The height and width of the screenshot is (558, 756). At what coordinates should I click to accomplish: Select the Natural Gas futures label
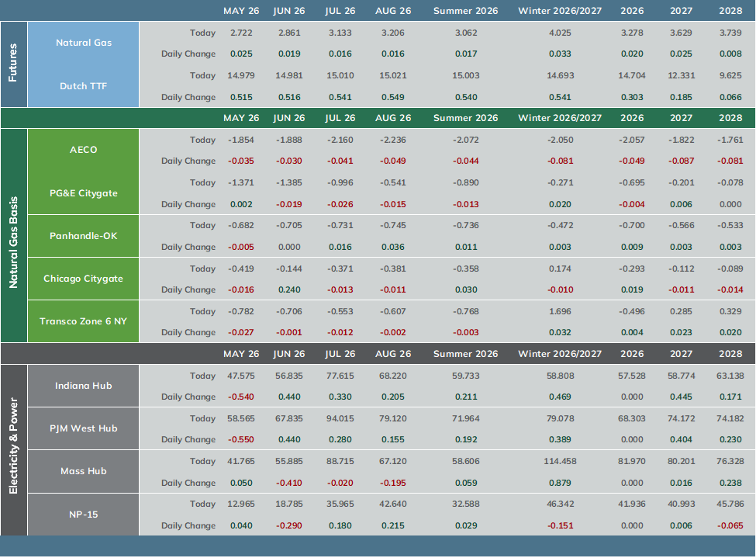point(84,43)
